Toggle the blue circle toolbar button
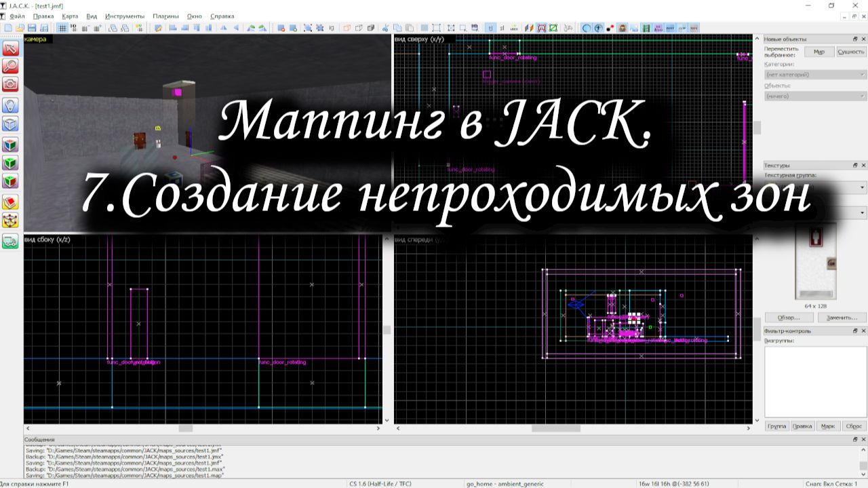The height and width of the screenshot is (488, 868). coord(587,28)
